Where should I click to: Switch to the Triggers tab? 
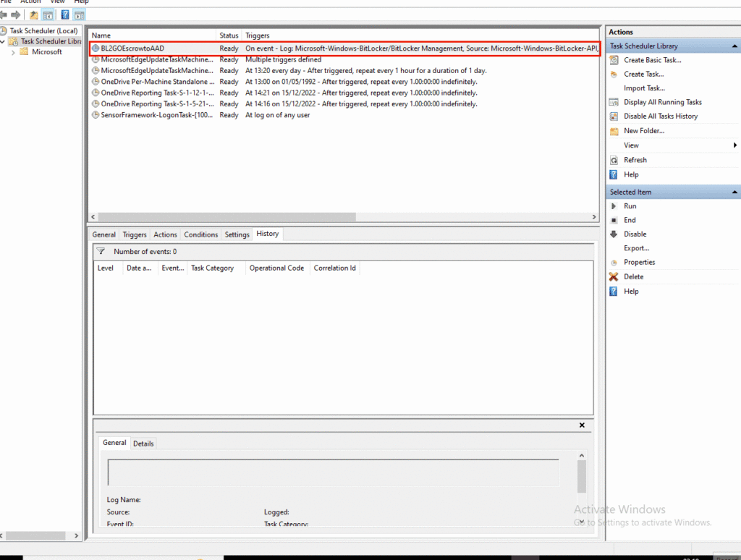(134, 234)
